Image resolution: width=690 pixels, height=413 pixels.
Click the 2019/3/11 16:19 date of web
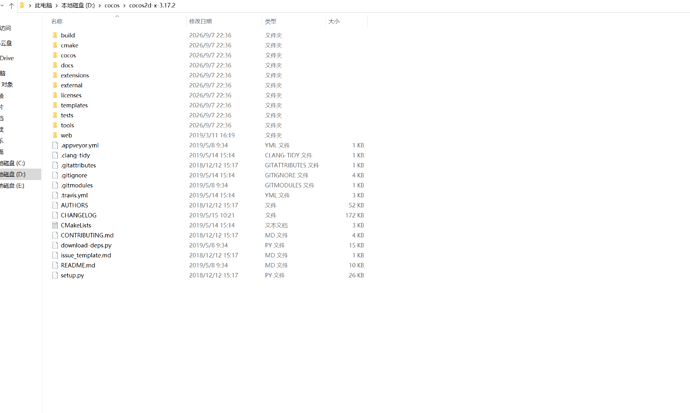pos(212,135)
